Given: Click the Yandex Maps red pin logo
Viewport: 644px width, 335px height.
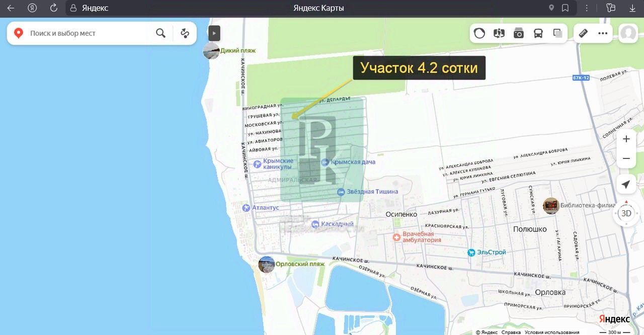Looking at the screenshot, I should coord(19,33).
